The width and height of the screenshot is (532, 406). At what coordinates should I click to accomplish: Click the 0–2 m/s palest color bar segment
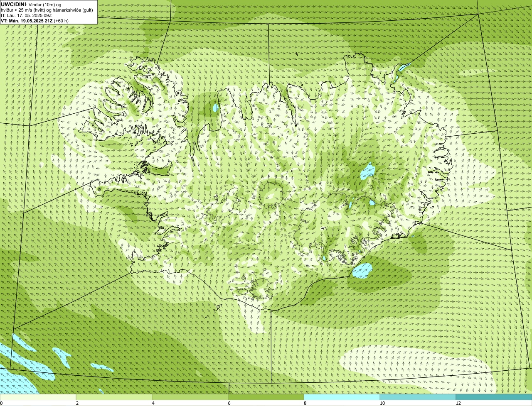coord(38,397)
